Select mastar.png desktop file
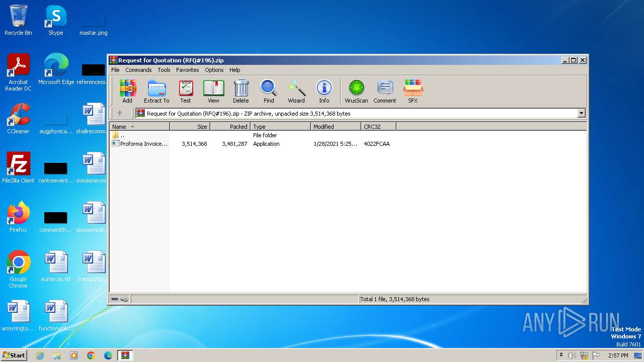This screenshot has width=644, height=362. pos(94,24)
